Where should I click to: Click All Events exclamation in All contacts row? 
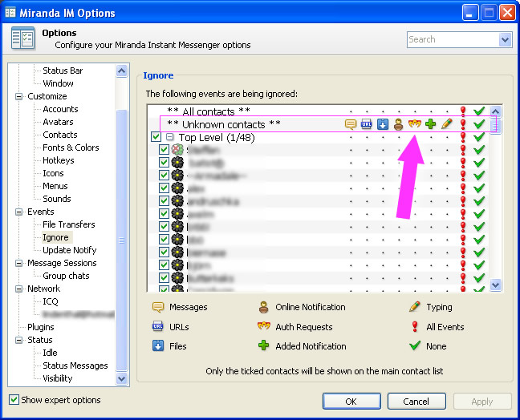pyautogui.click(x=463, y=111)
